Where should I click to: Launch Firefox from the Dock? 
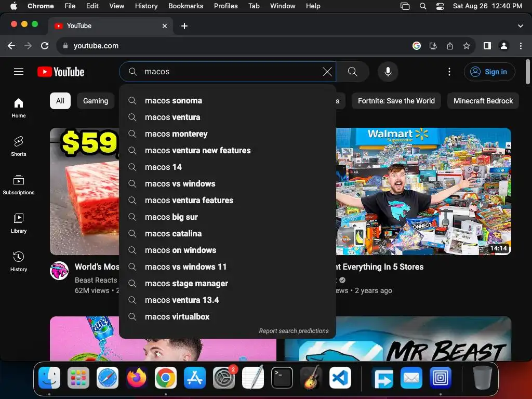[137, 378]
